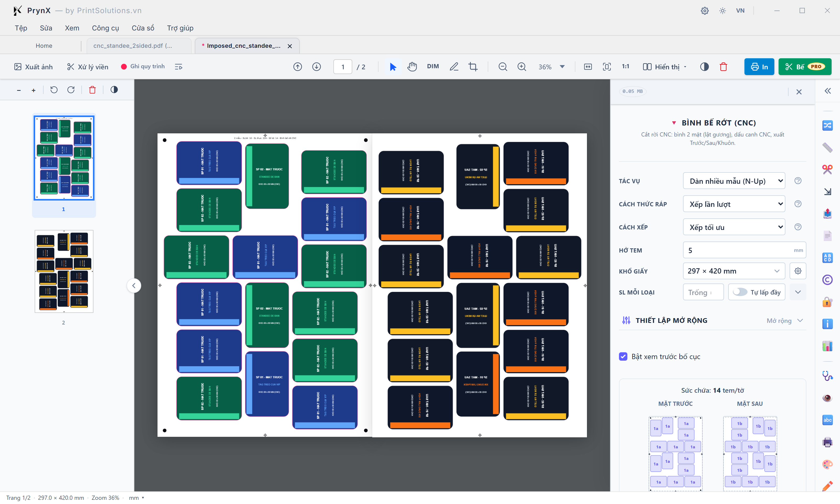
Task: Click the Xuất ảnh export image button
Action: point(33,67)
